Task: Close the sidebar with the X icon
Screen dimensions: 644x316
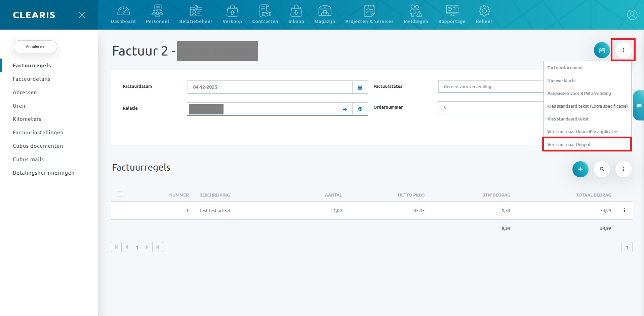Action: [82, 15]
